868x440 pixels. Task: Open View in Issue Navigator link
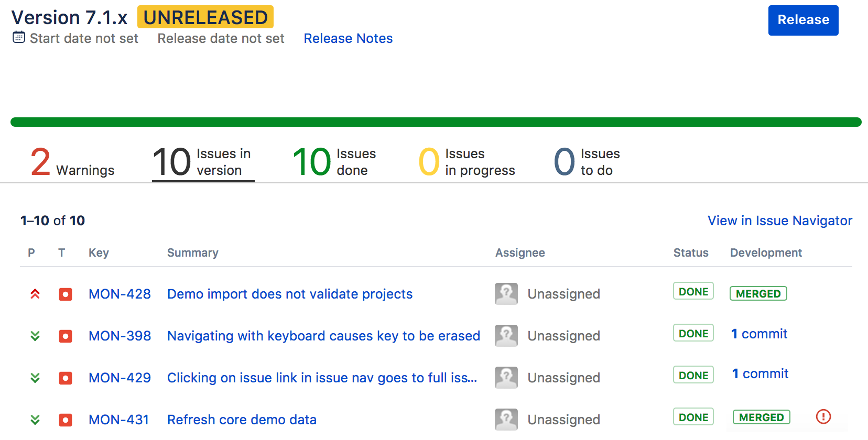click(780, 221)
